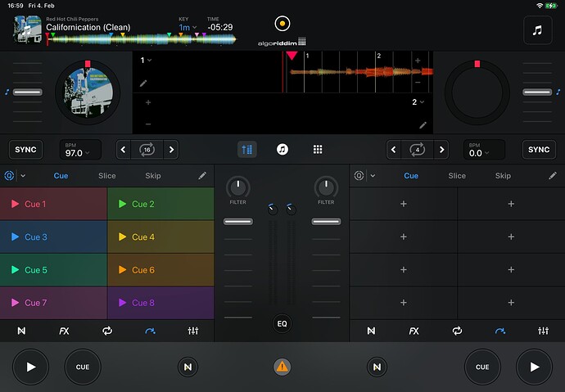Open right deck EQ sliders tool icon
The height and width of the screenshot is (392, 565).
click(543, 331)
